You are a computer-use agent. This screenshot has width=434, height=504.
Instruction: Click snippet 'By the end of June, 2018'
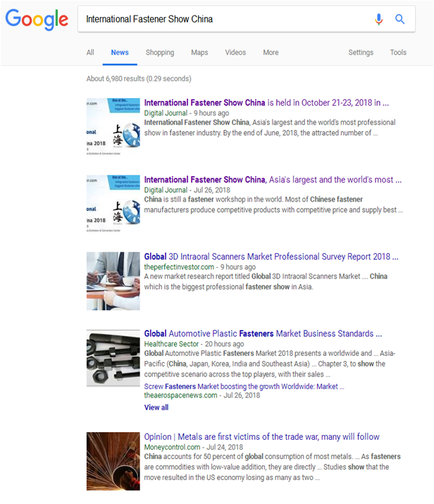coord(260,133)
